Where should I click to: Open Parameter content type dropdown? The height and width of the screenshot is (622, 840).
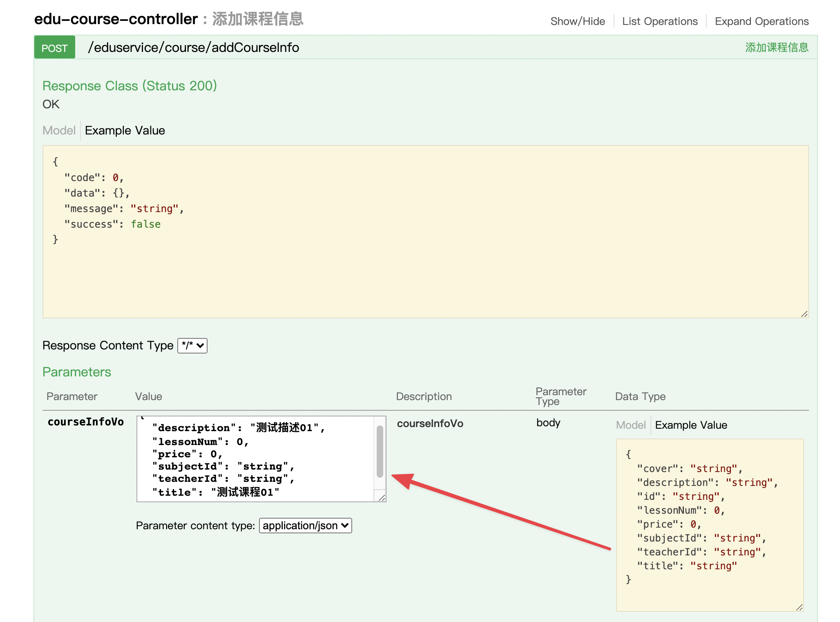click(x=306, y=526)
